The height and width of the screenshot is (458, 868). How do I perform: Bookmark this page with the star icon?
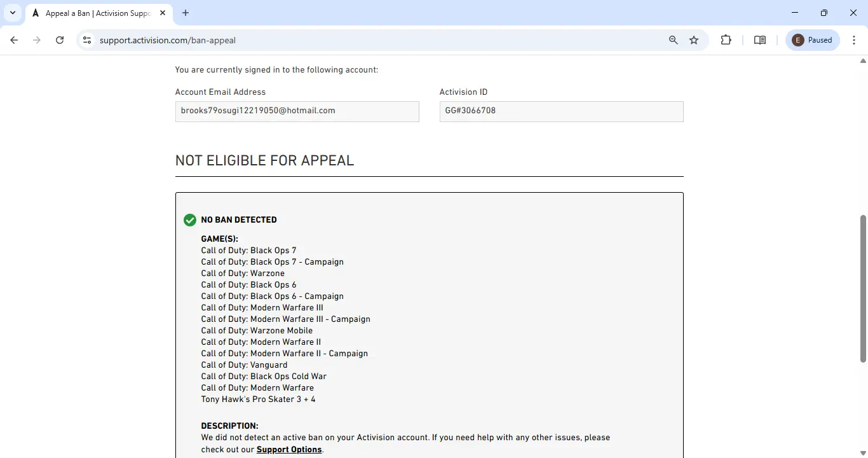(694, 40)
